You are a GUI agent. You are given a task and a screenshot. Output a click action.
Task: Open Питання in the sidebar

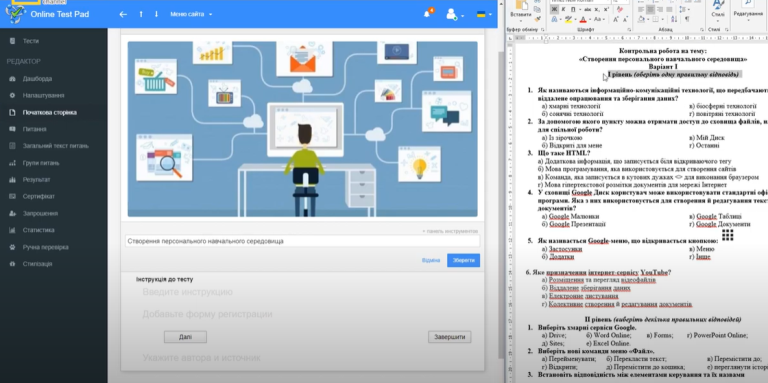click(x=34, y=129)
